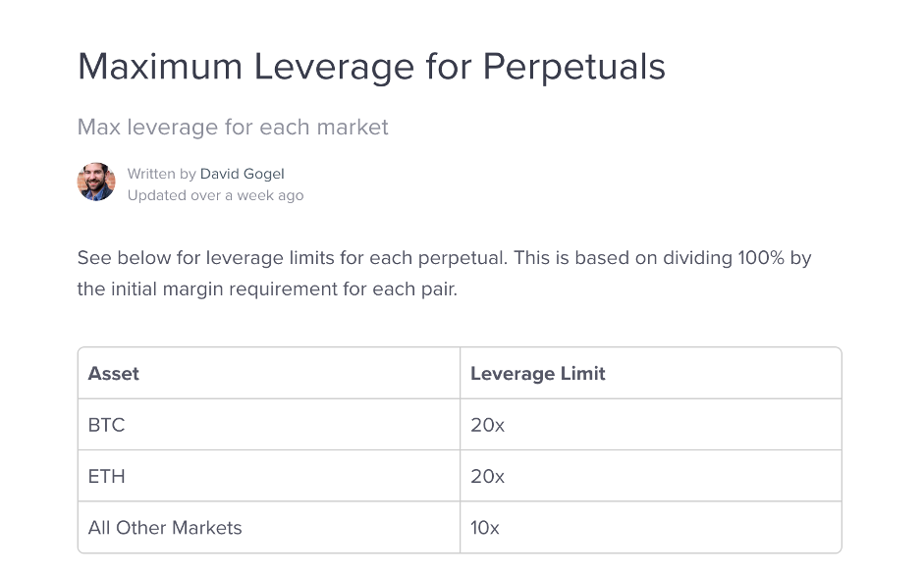
Task: Click David Gogel's author avatar photo
Action: point(96,183)
